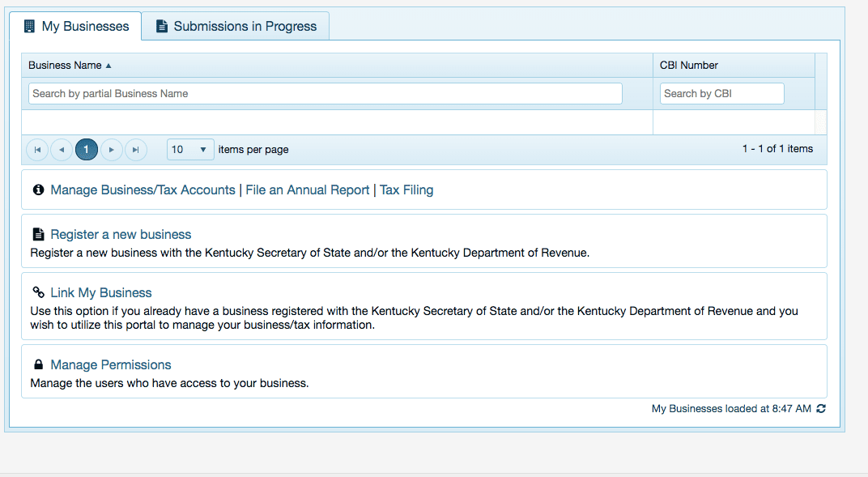Screen dimensions: 868x477
Task: Click the lock icon beside Manage Permissions
Action: (38, 364)
